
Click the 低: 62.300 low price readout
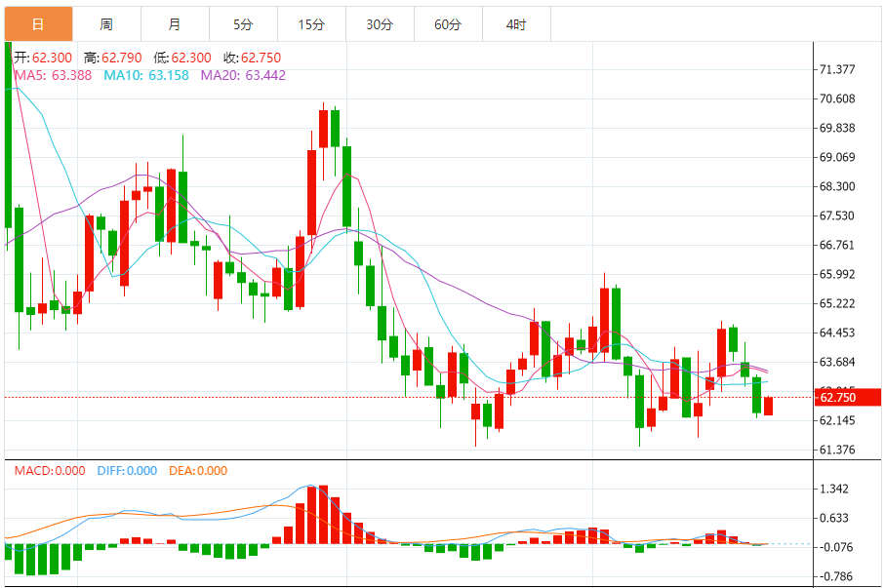184,59
